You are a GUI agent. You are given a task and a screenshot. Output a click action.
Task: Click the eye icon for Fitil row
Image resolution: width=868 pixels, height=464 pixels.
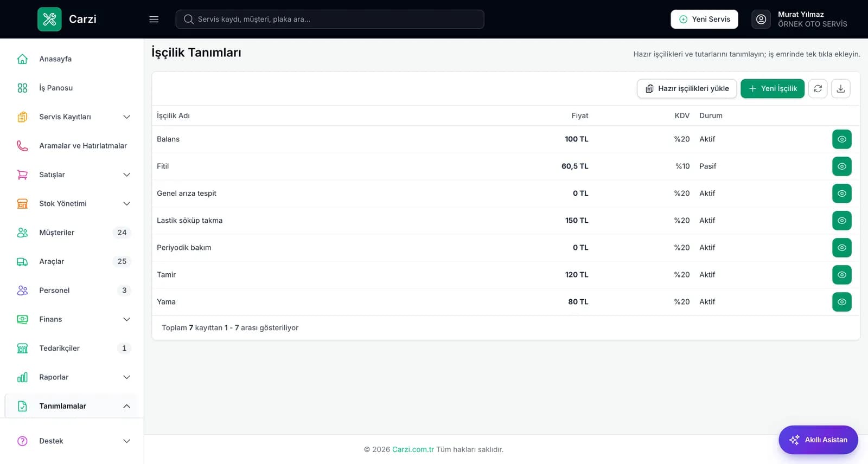pyautogui.click(x=841, y=166)
